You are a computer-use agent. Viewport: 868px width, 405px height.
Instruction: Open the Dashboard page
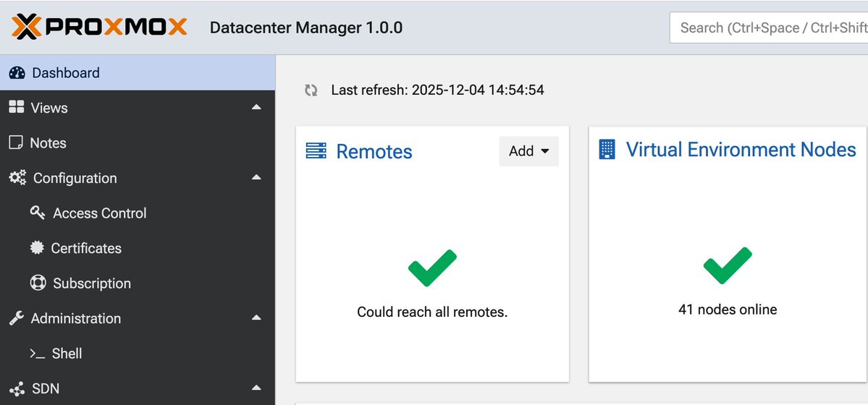pos(138,72)
